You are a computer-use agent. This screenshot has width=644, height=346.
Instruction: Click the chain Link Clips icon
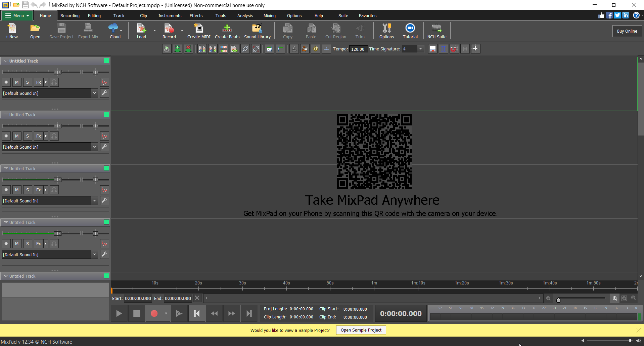pyautogui.click(x=245, y=49)
